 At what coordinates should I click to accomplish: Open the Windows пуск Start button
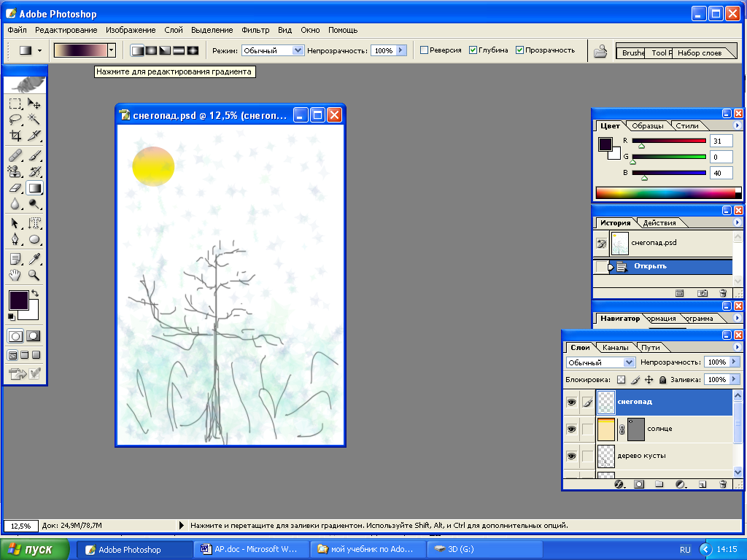point(34,550)
